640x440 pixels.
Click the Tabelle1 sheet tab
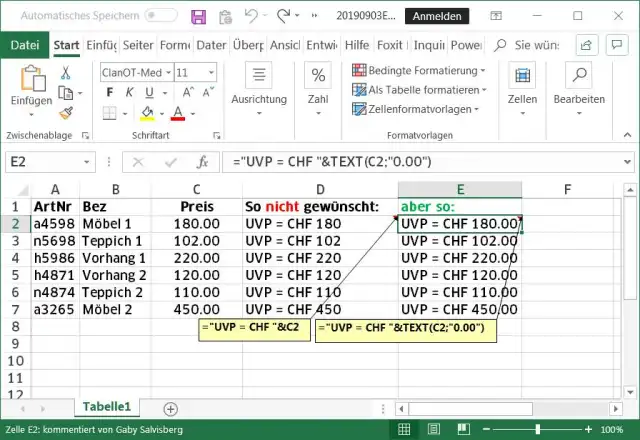pyautogui.click(x=107, y=407)
